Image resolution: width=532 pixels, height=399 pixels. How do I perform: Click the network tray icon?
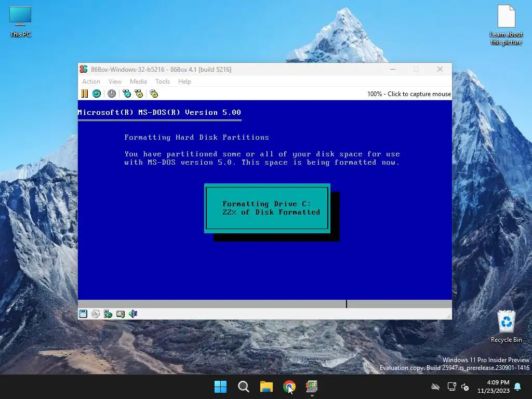451,387
